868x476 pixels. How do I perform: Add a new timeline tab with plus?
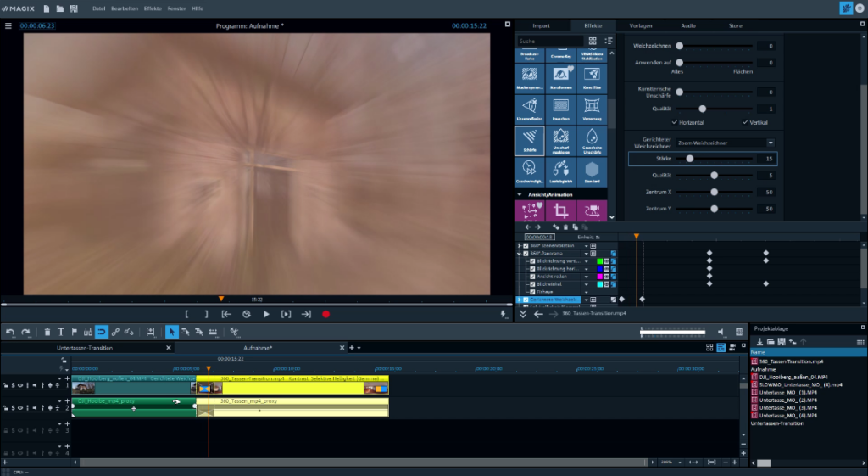352,348
